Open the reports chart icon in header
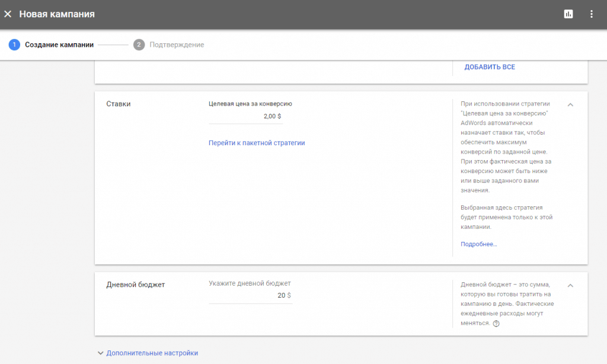 point(568,14)
